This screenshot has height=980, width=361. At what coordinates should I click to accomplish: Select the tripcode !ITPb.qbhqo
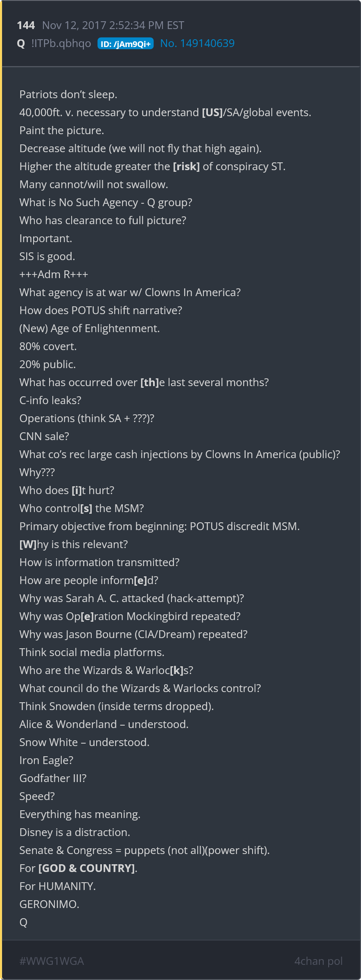tap(61, 43)
